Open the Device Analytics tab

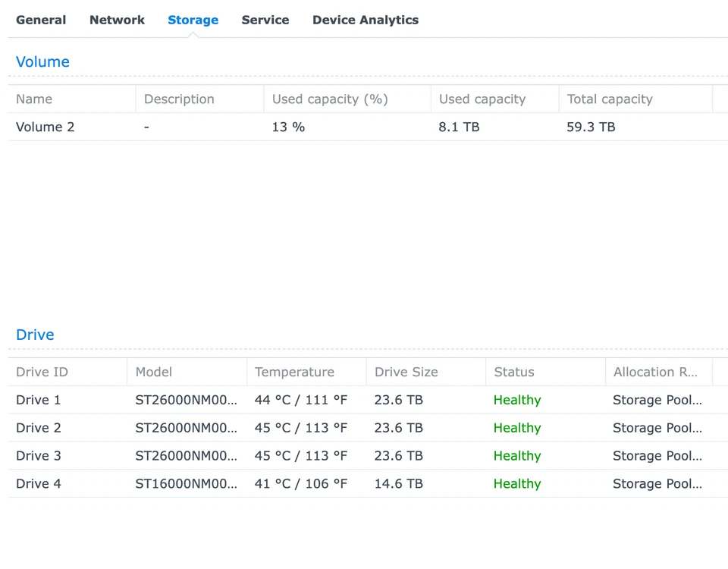(x=366, y=20)
